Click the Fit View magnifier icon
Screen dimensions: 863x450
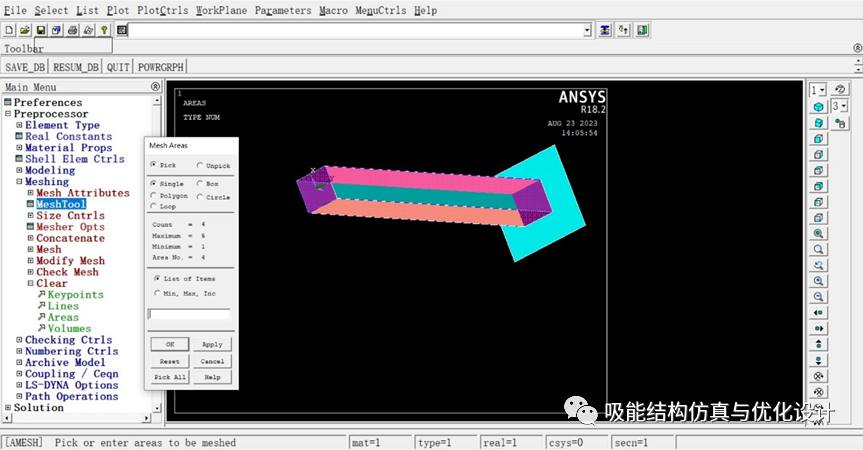818,233
